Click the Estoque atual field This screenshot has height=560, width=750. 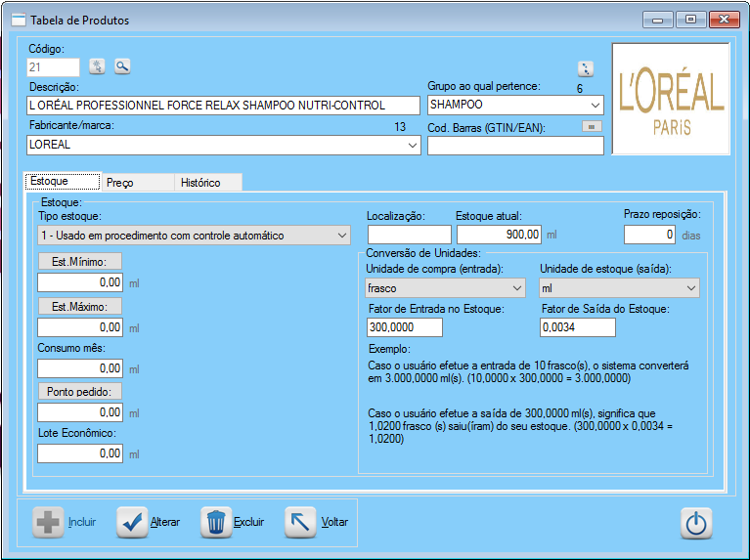click(499, 235)
